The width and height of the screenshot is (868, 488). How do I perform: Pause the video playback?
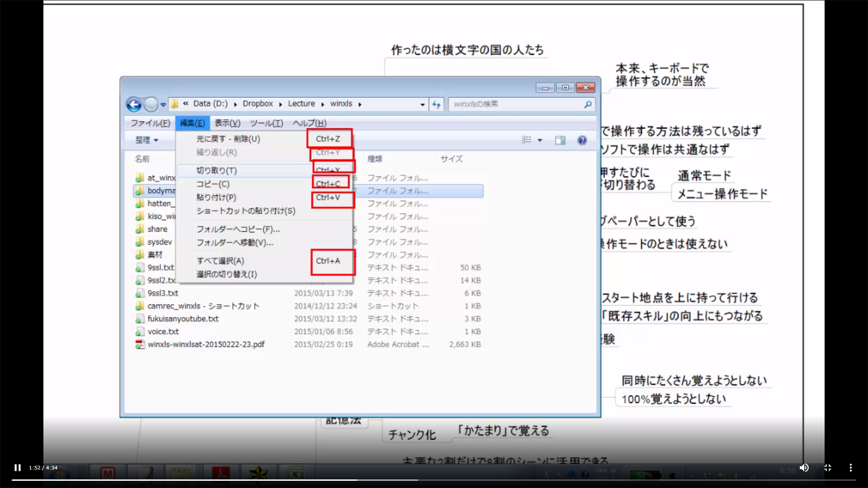17,468
